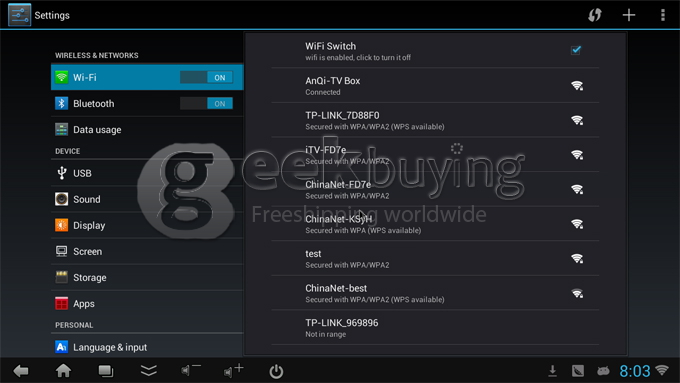
Task: Open the Screen settings
Action: point(147,251)
